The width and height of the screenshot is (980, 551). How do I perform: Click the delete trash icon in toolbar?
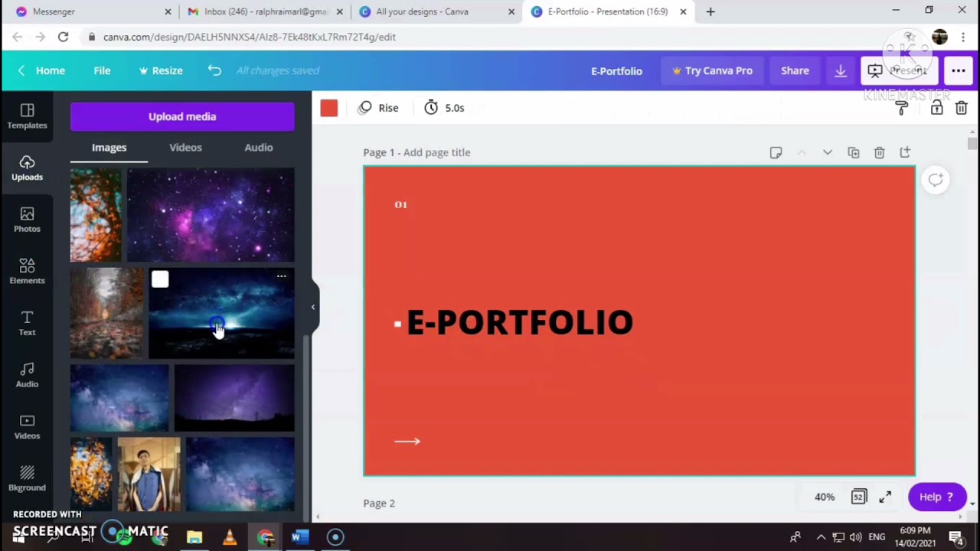coord(961,108)
